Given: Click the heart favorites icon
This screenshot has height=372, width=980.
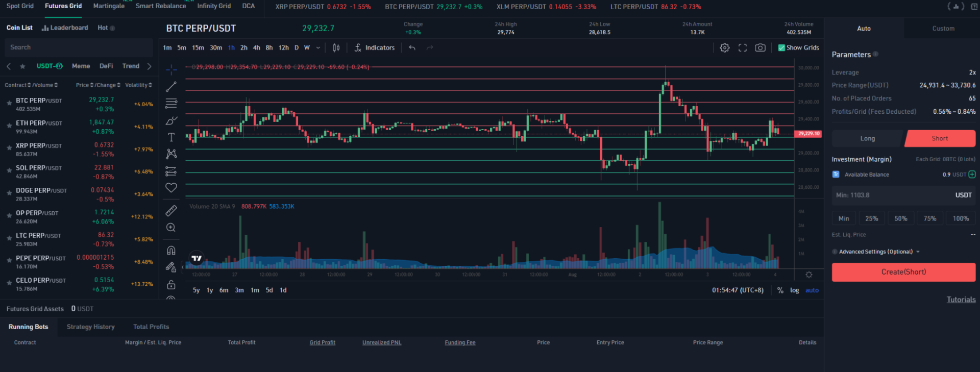Looking at the screenshot, I should tap(171, 188).
